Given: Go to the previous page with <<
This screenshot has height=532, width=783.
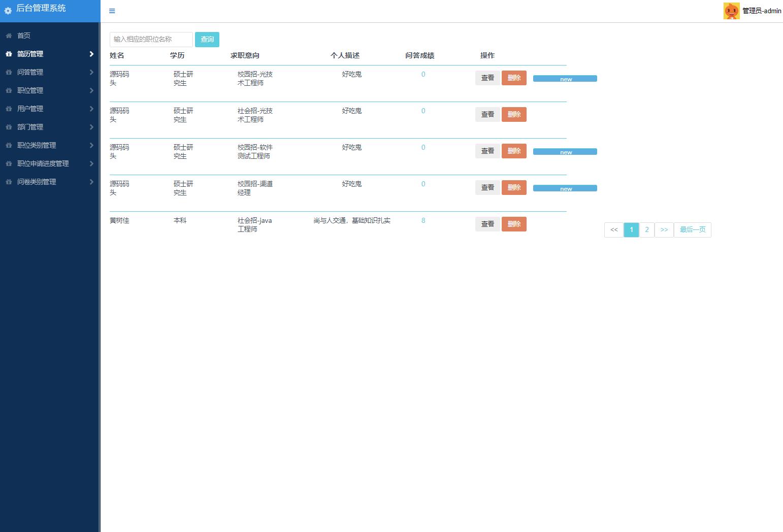Looking at the screenshot, I should [x=614, y=230].
